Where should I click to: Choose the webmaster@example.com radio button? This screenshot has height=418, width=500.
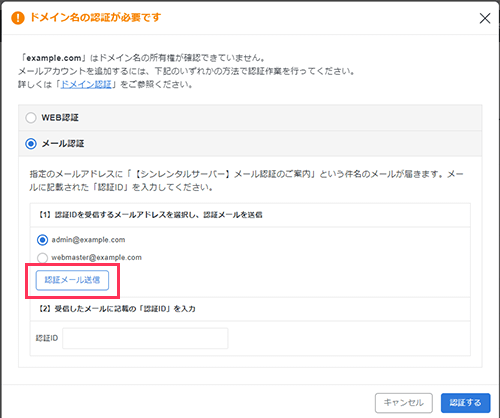[x=42, y=258]
